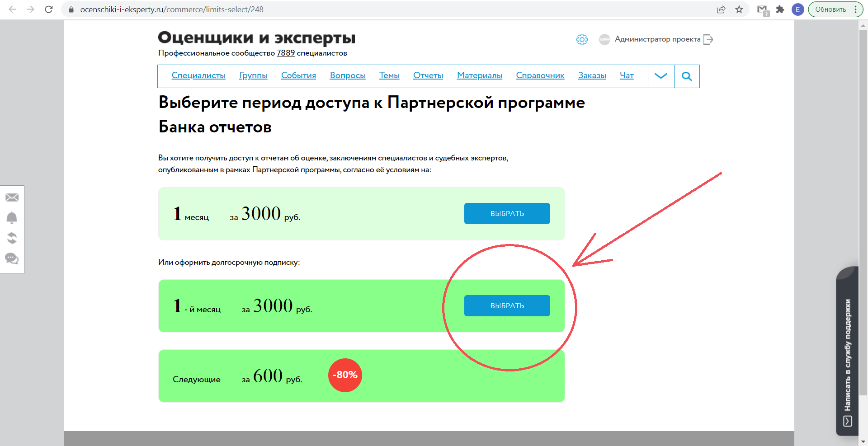Click the logout icon beside Администратор проекта

pos(708,40)
